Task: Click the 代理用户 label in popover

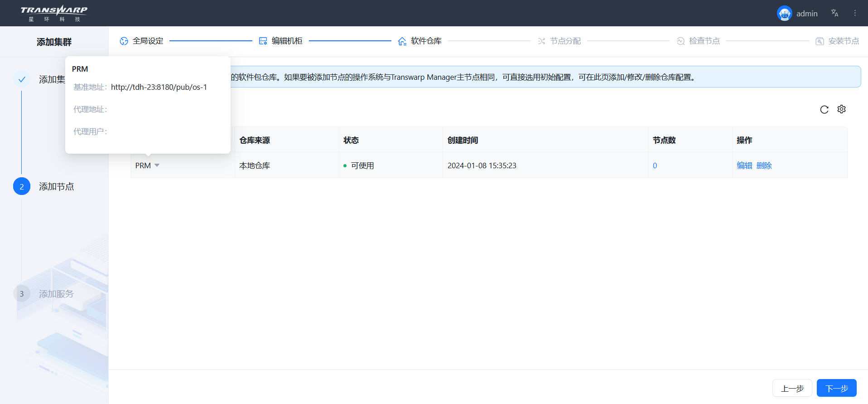Action: click(90, 131)
